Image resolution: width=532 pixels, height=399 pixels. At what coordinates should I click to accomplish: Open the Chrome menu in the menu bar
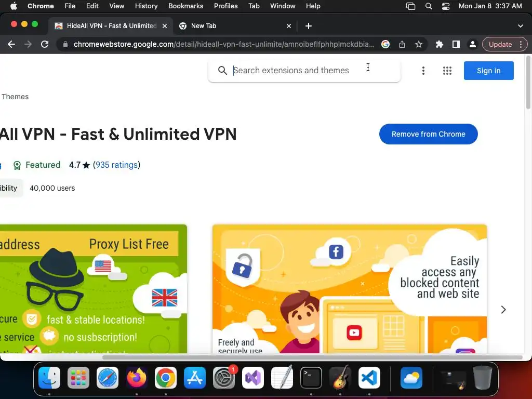41,6
